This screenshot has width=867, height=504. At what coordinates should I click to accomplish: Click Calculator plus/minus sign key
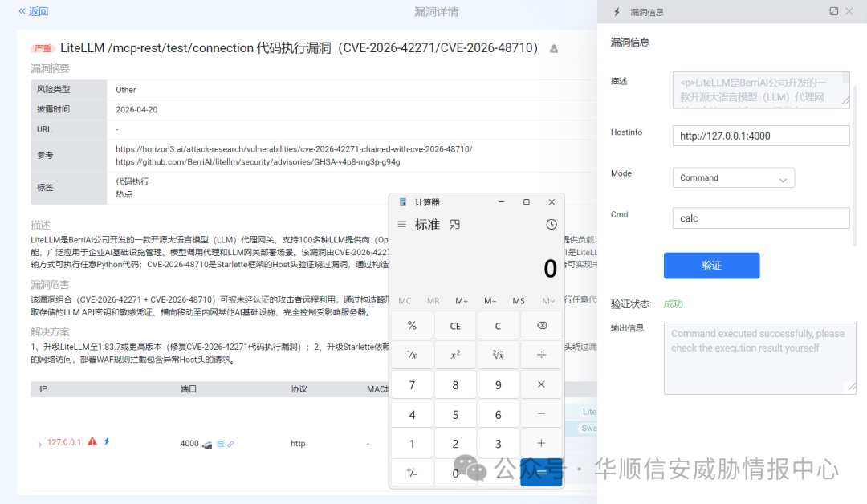click(x=412, y=473)
